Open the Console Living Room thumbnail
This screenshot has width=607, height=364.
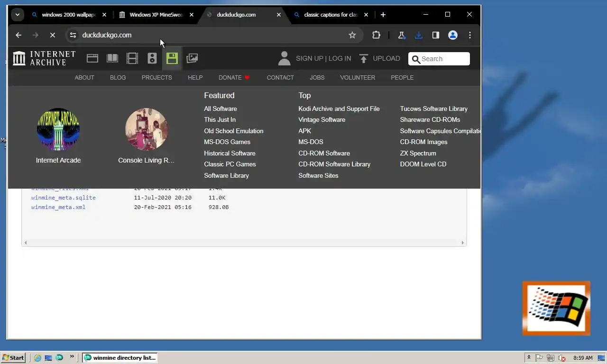click(146, 129)
